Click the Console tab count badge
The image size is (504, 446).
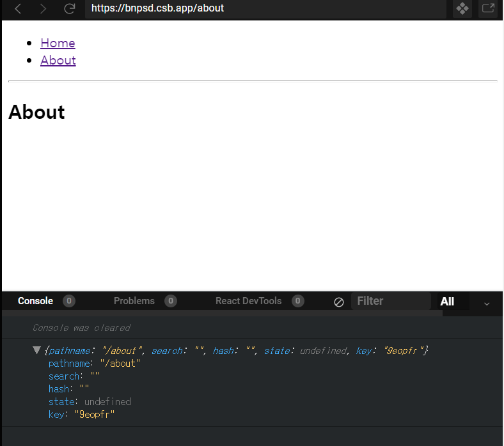(69, 301)
